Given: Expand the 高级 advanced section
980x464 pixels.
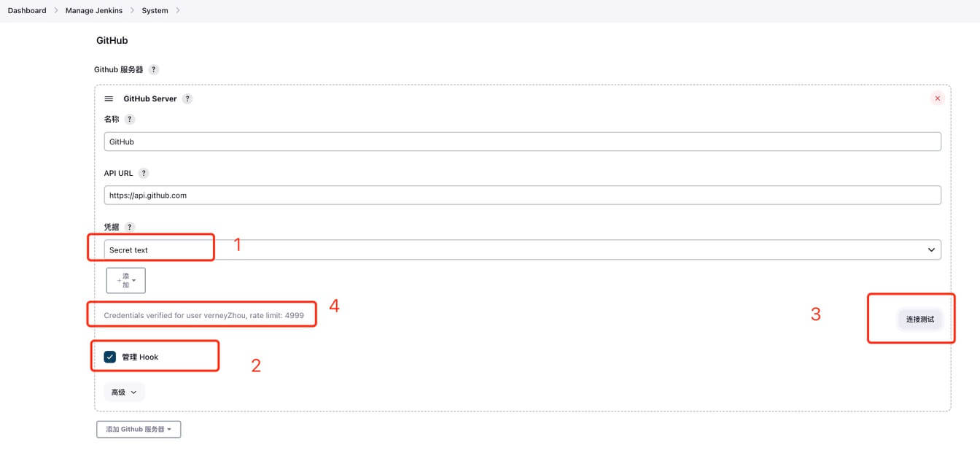Looking at the screenshot, I should tap(124, 392).
